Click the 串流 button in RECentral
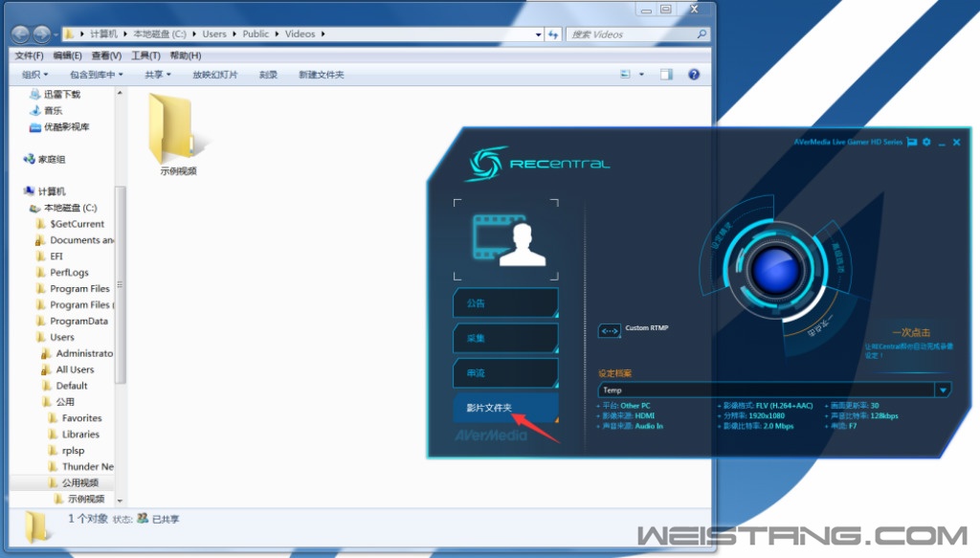Viewport: 980px width, 558px height. tap(504, 373)
